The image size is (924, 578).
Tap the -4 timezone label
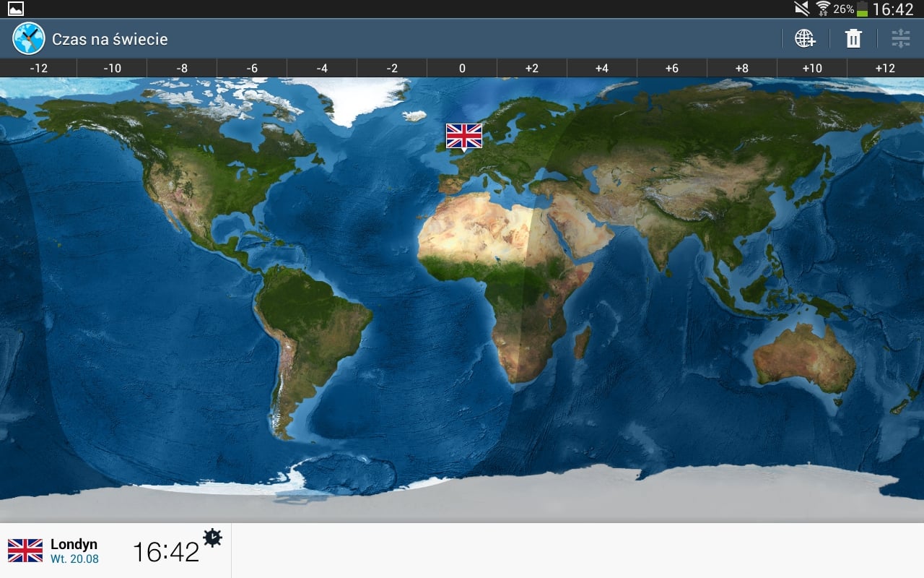coord(322,68)
